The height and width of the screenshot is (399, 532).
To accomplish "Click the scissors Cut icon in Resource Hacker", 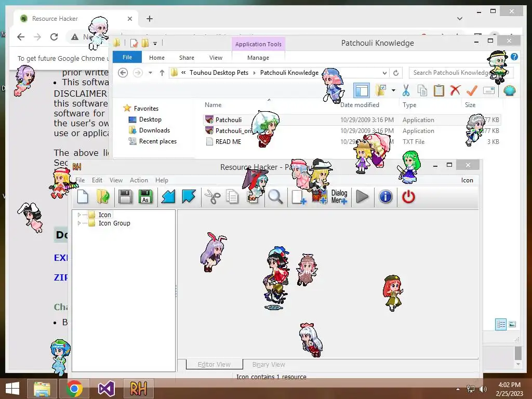I will (x=212, y=197).
